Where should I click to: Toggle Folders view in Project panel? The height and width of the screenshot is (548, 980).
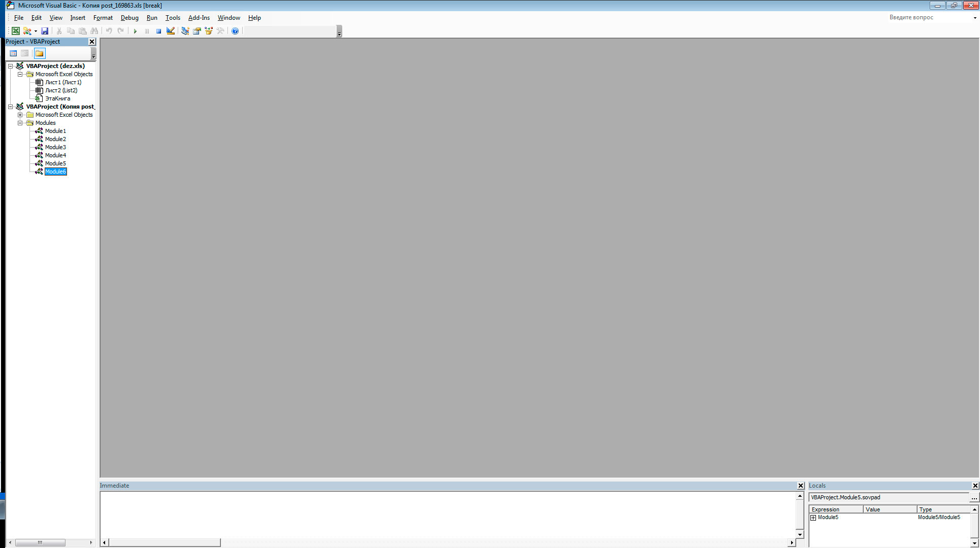click(x=40, y=53)
